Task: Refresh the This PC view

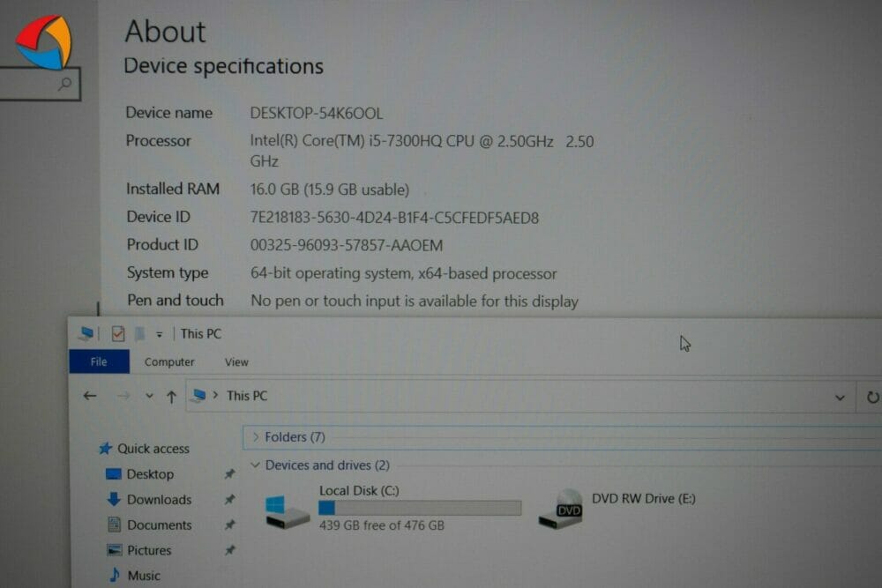Action: pos(872,398)
